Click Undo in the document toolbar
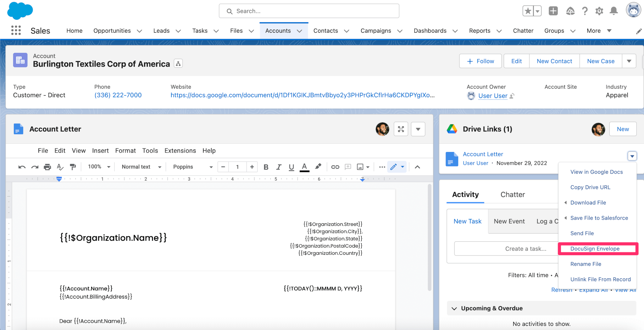The height and width of the screenshot is (330, 644). click(22, 167)
